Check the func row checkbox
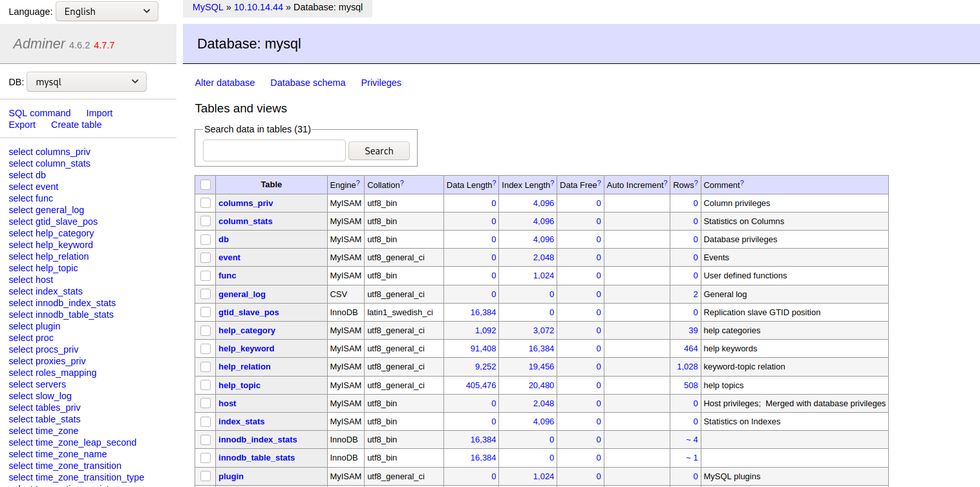The image size is (980, 487). point(206,275)
